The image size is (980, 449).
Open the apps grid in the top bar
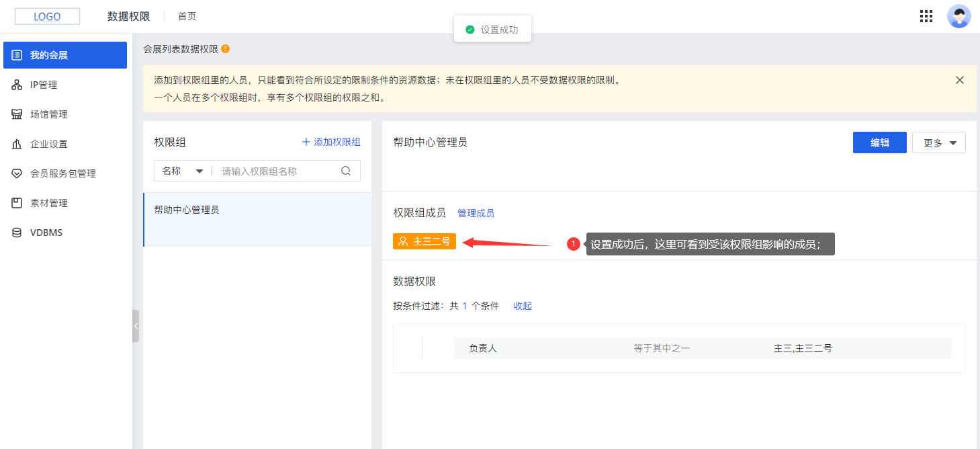click(x=926, y=15)
